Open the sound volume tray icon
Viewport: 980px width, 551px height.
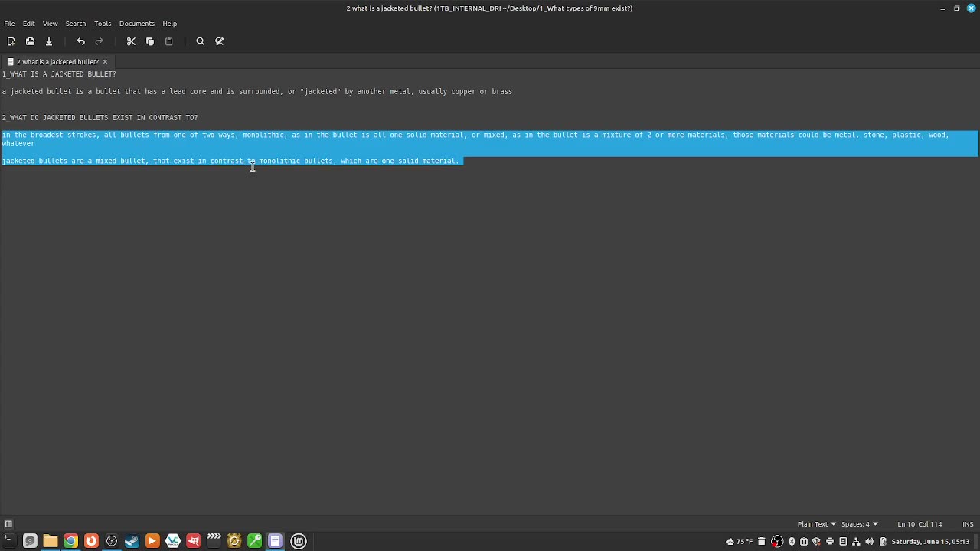(x=869, y=542)
